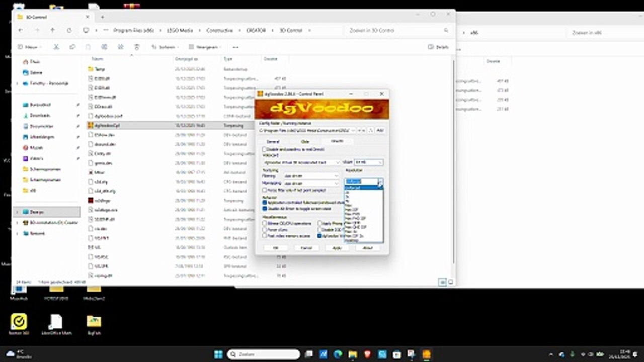The width and height of the screenshot is (644, 362).
Task: Click LEGO Media in the address breadcrumb
Action: click(180, 31)
